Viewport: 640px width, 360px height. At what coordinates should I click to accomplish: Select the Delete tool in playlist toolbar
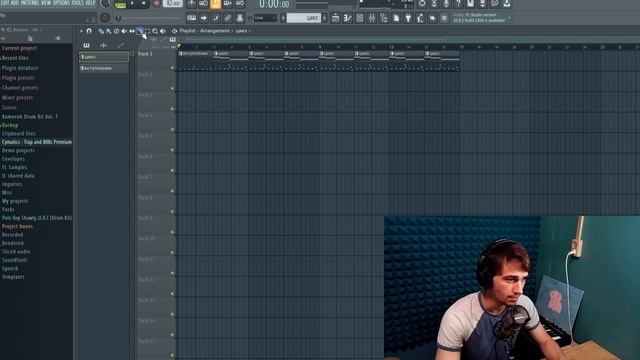tap(116, 31)
